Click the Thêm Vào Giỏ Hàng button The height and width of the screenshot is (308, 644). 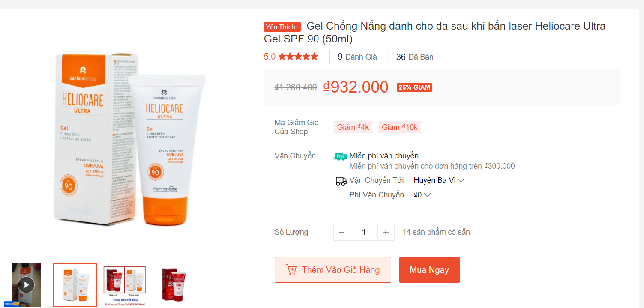click(333, 270)
